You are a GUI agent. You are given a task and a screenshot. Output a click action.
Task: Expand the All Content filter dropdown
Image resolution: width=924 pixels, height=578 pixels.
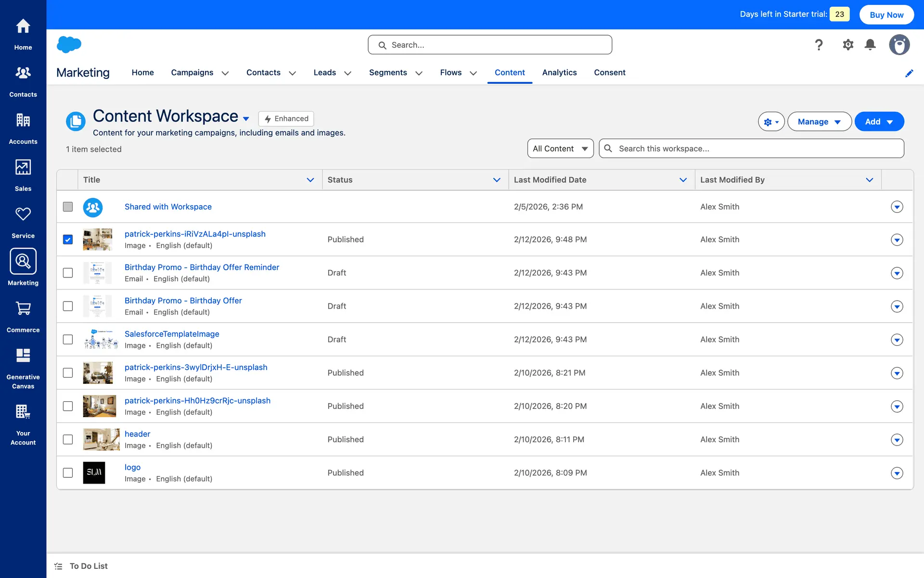click(560, 148)
